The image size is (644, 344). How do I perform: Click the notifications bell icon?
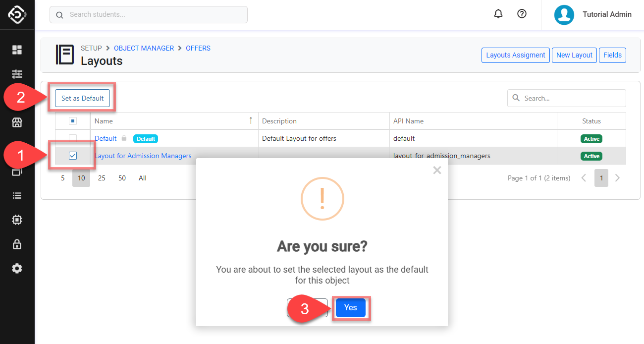(498, 14)
